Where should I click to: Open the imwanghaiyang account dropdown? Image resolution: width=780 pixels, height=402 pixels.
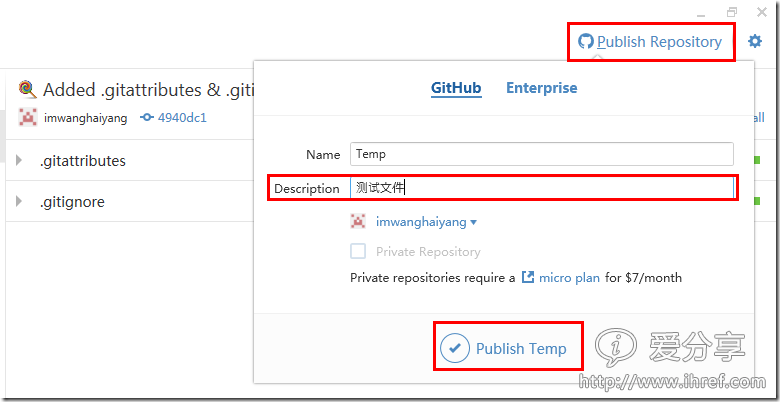tap(426, 222)
